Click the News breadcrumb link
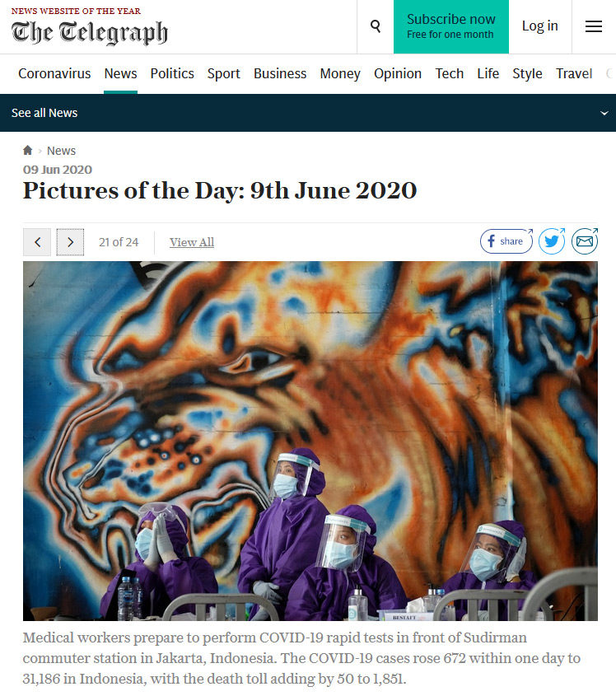The height and width of the screenshot is (696, 616). tap(61, 151)
